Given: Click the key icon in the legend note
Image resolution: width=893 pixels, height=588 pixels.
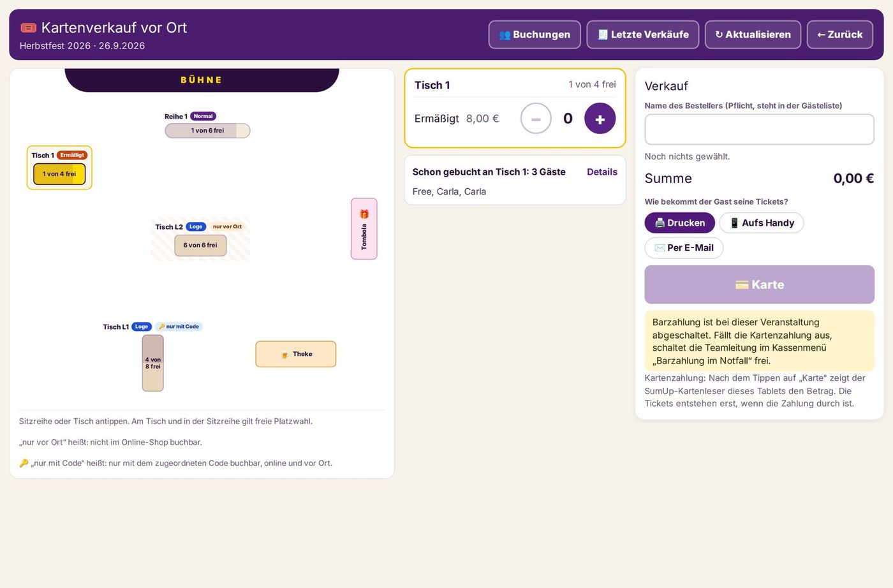Looking at the screenshot, I should (x=24, y=463).
